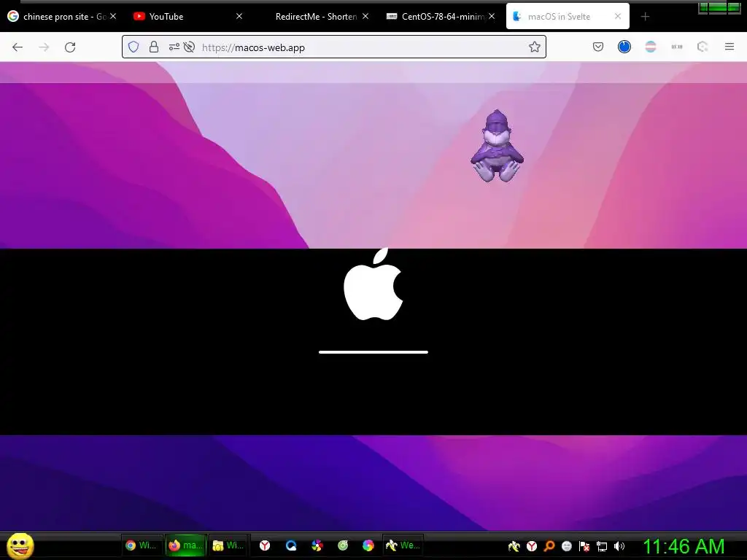This screenshot has height=560, width=747.
Task: Launch Yandex browser from taskbar shortcut
Action: tap(265, 545)
